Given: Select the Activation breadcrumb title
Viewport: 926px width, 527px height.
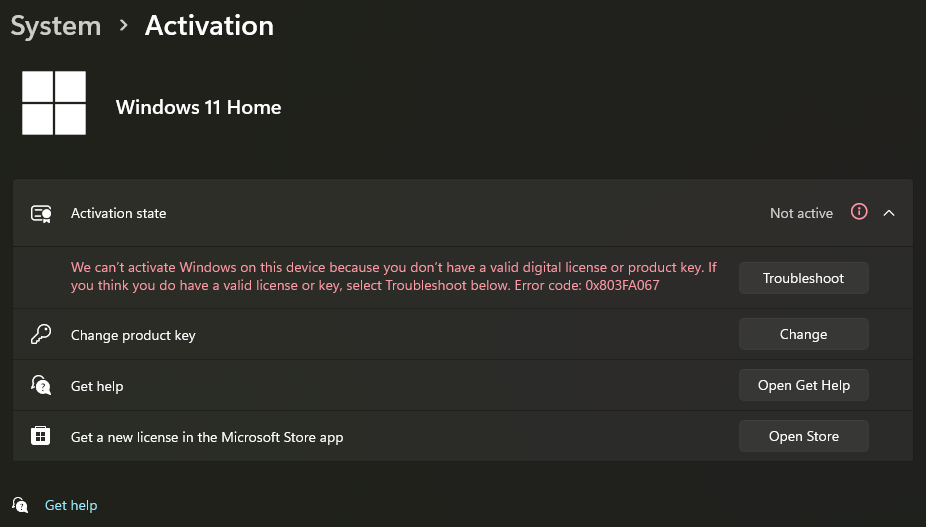Looking at the screenshot, I should click(210, 26).
